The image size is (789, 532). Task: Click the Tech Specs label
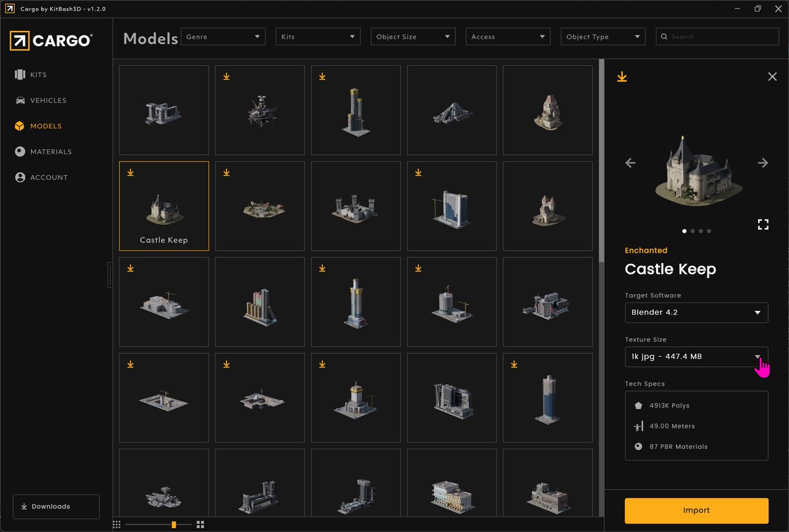click(x=645, y=384)
